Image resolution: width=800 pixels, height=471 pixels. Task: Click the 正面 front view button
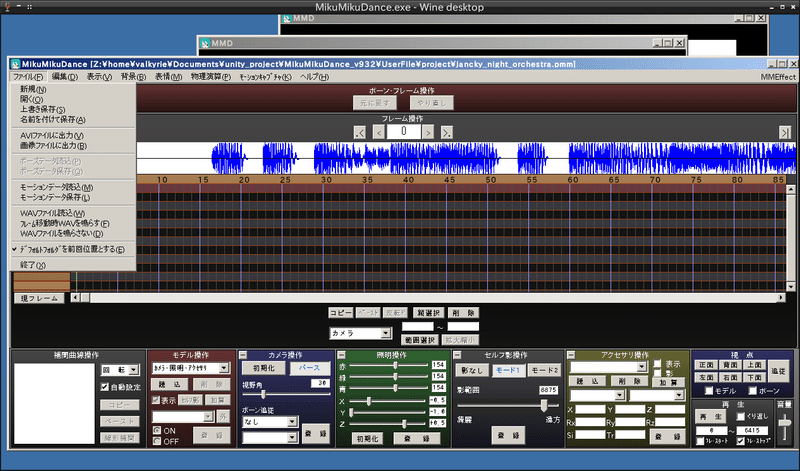tap(706, 365)
